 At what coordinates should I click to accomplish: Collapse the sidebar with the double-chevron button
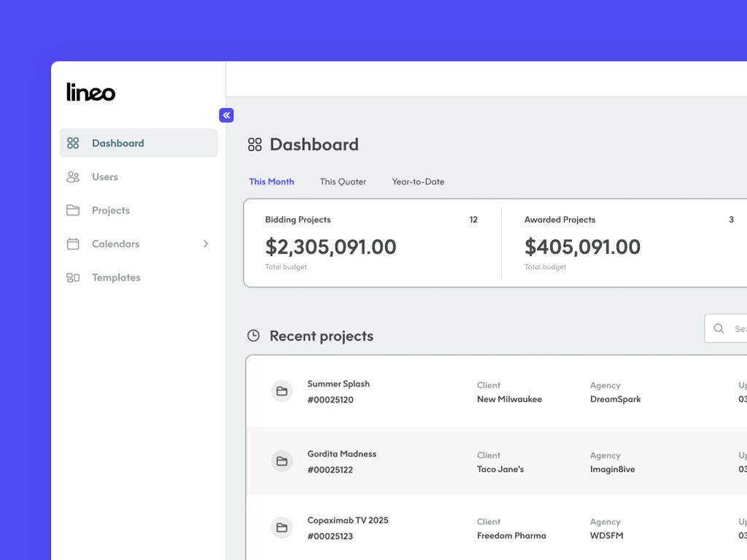pos(226,115)
